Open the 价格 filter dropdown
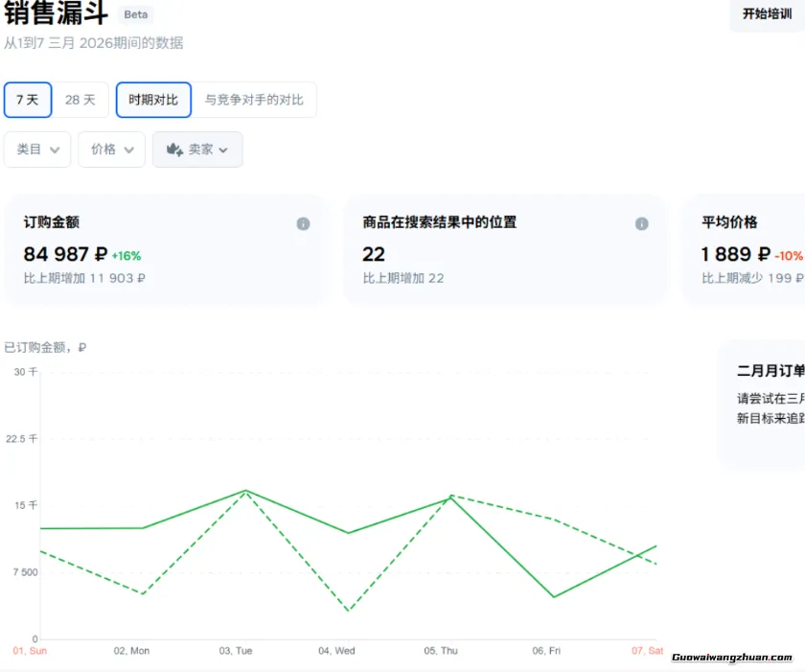 click(111, 150)
